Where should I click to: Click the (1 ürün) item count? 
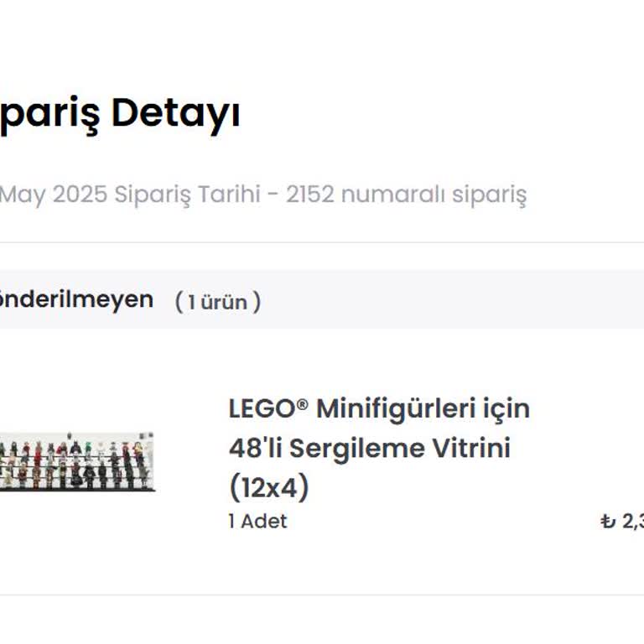tap(217, 301)
